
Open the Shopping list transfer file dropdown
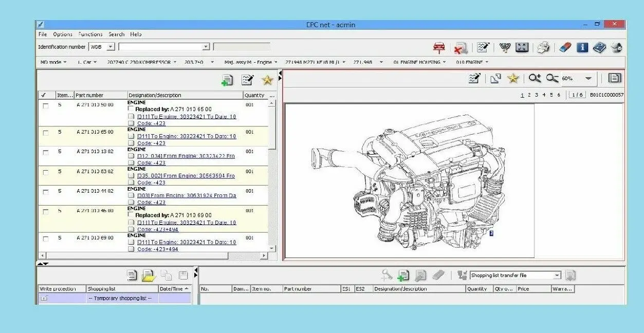557,275
